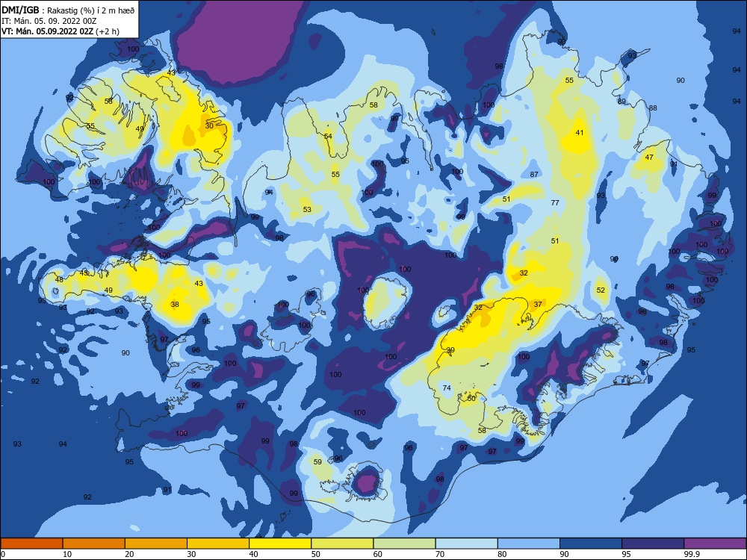The image size is (747, 560).
Task: Select the humidity reading '53'
Action: click(307, 209)
